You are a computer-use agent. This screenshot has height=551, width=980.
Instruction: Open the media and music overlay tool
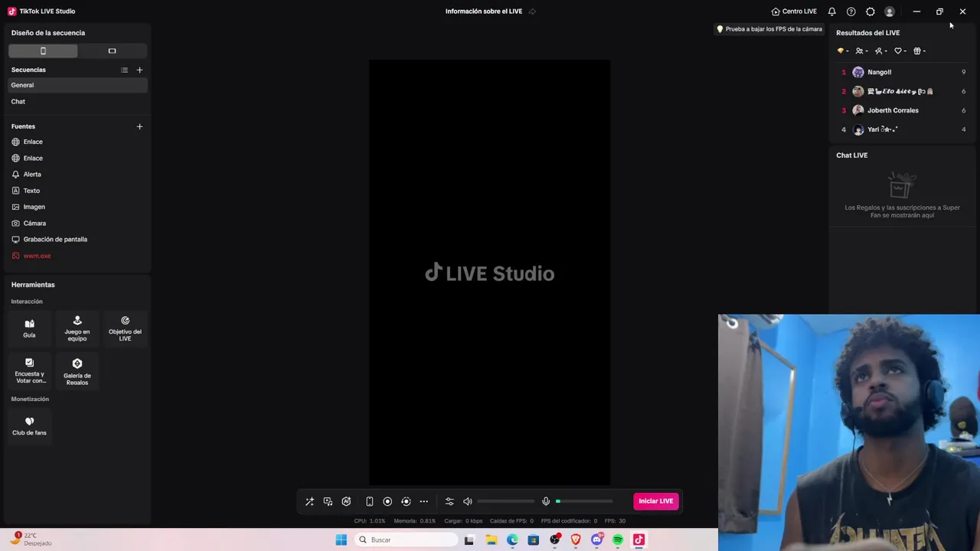328,501
